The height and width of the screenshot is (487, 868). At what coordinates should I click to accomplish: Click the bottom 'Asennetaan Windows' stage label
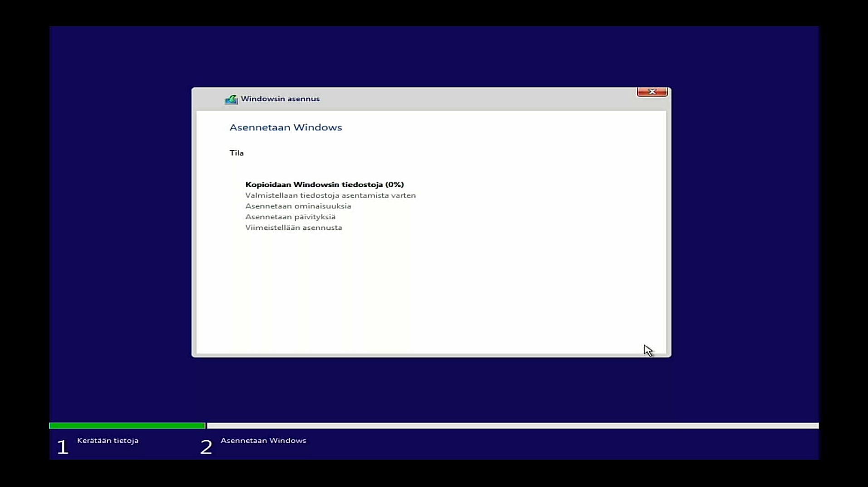click(263, 441)
